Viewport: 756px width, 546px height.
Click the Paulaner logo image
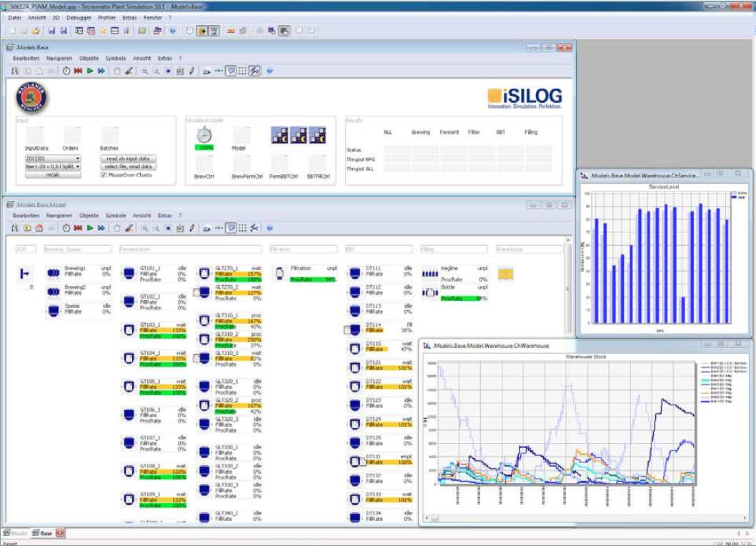click(x=32, y=97)
